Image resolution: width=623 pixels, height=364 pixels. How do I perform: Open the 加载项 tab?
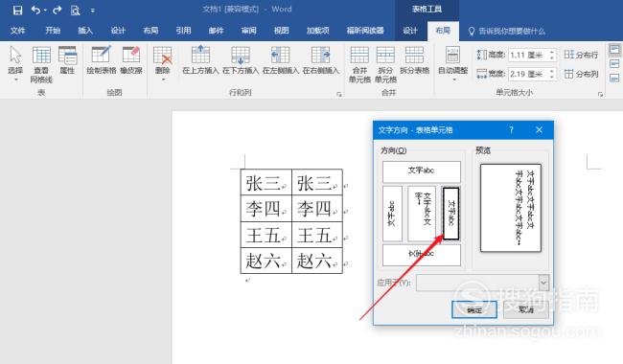click(x=317, y=31)
